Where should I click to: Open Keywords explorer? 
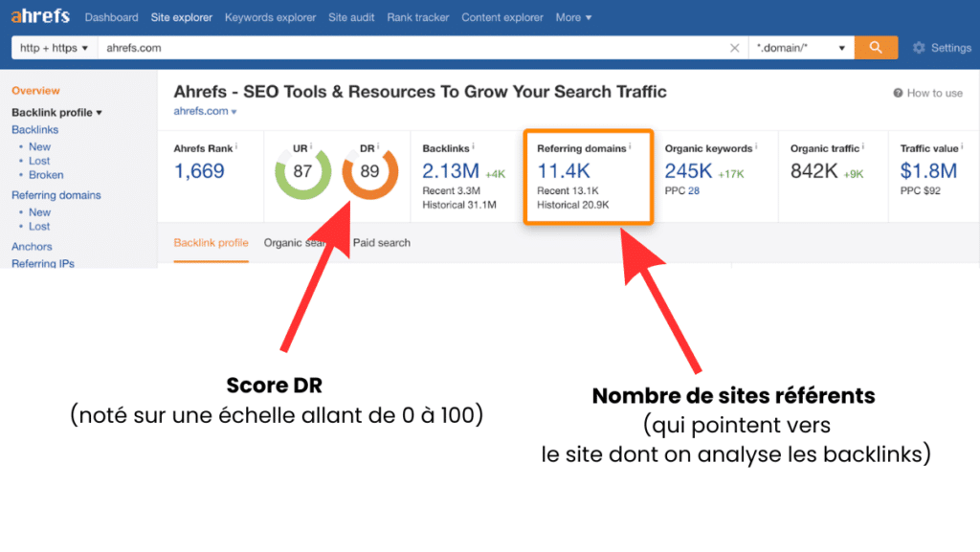pyautogui.click(x=270, y=17)
